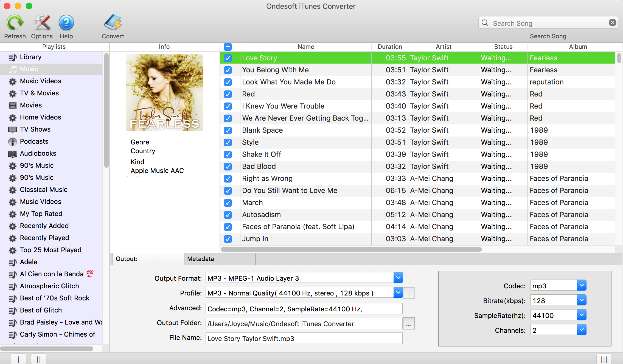Drag the horizontal scrollbar below song list
Image resolution: width=623 pixels, height=364 pixels.
point(350,249)
